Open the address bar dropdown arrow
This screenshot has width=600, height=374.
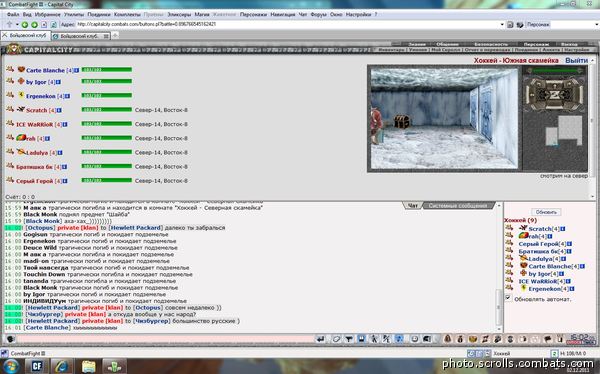(502, 24)
